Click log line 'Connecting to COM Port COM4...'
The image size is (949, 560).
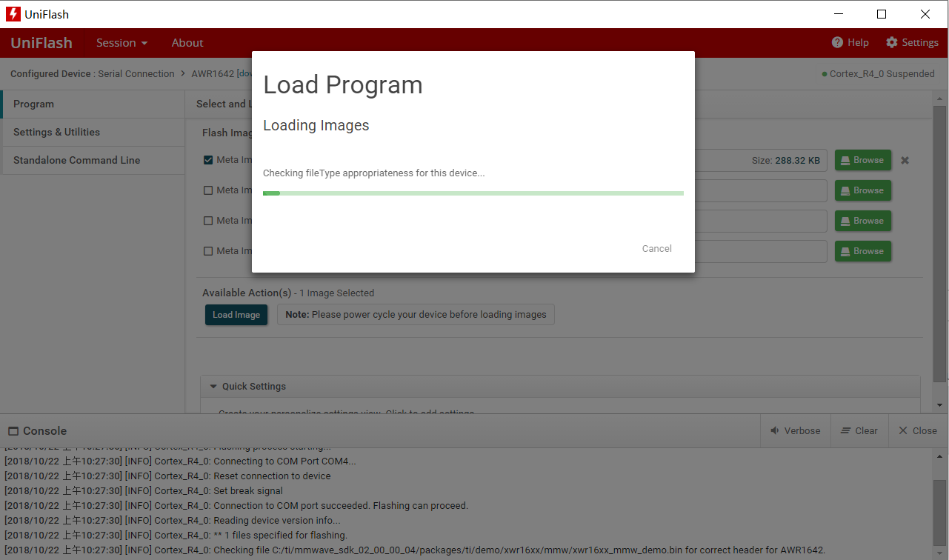(180, 461)
